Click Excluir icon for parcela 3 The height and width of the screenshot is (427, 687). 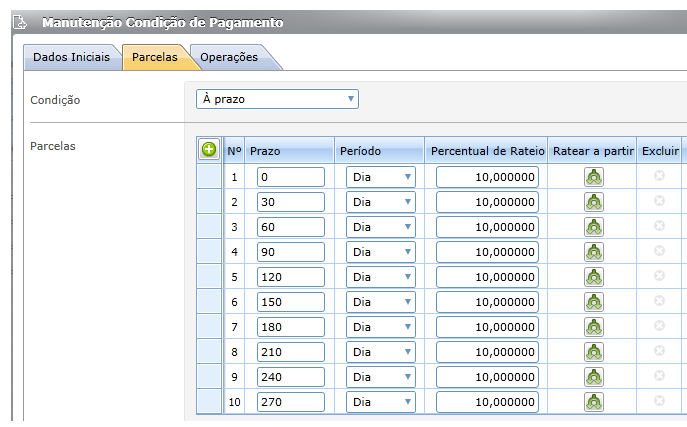[659, 226]
